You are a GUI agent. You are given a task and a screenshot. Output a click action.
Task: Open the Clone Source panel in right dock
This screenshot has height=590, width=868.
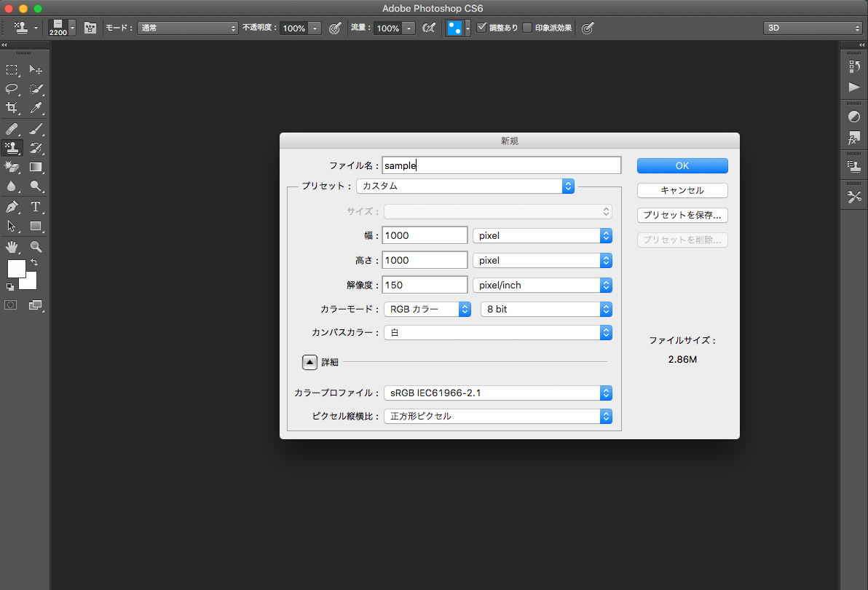[854, 166]
